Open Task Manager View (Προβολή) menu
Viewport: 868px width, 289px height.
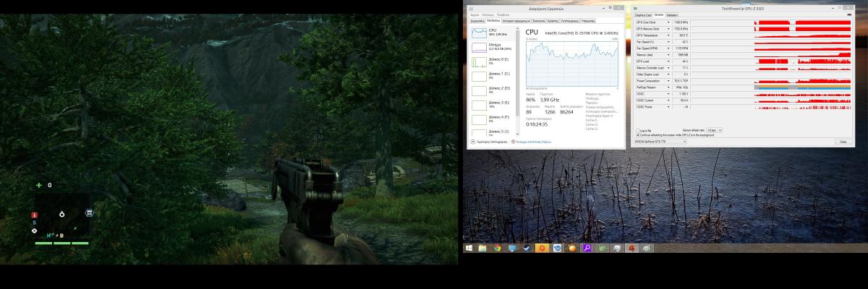[x=503, y=14]
